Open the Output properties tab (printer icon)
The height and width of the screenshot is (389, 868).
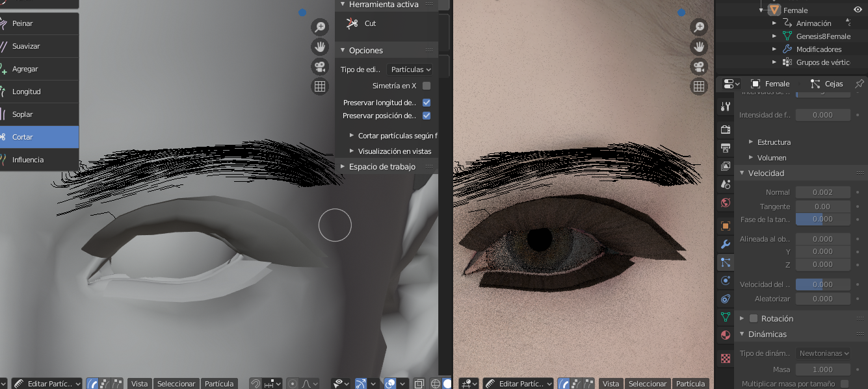click(726, 148)
